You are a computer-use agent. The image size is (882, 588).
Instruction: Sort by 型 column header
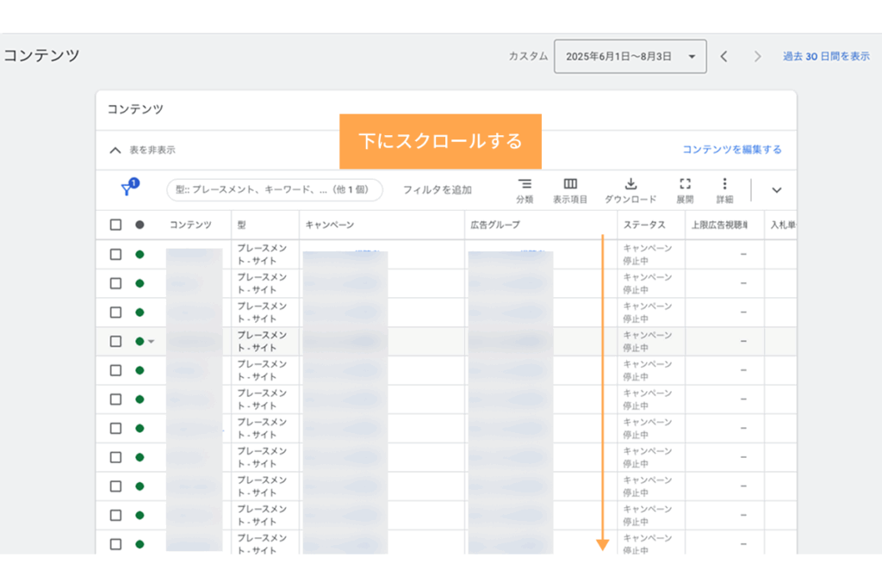241,225
